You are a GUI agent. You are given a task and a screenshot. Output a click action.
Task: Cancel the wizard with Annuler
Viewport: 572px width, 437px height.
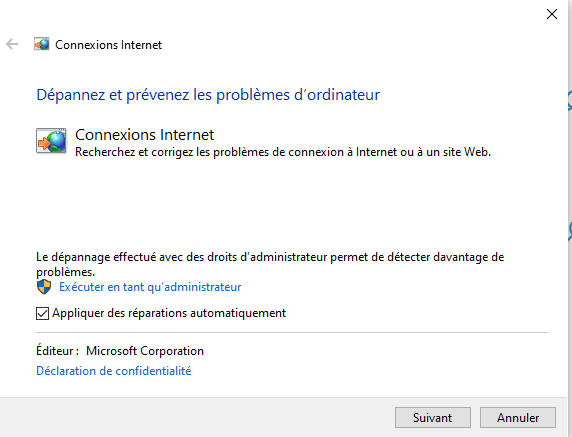click(x=518, y=417)
